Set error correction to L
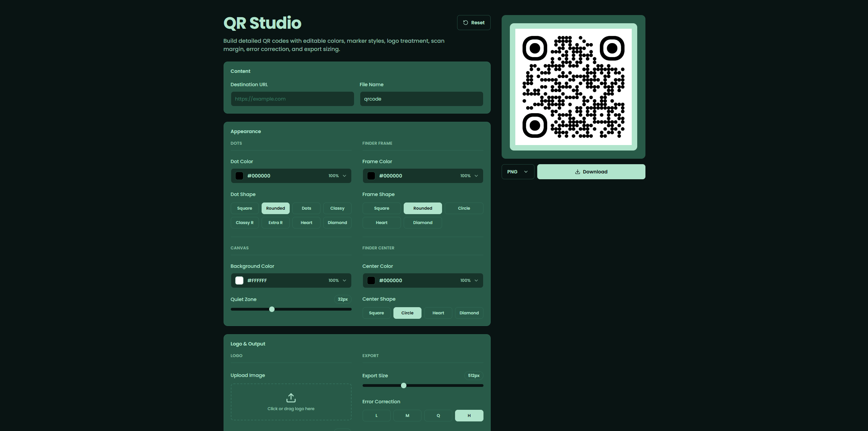868x431 pixels. (x=376, y=416)
